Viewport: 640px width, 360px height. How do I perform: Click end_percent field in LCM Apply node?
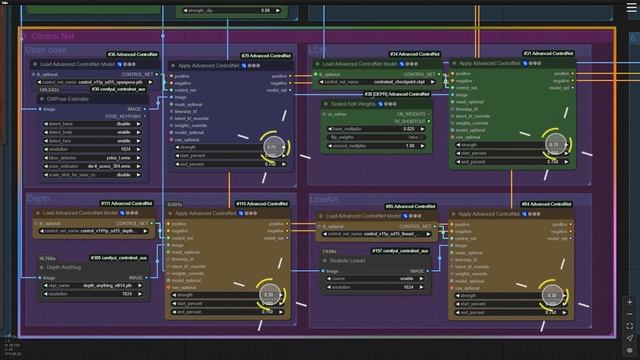tap(513, 162)
